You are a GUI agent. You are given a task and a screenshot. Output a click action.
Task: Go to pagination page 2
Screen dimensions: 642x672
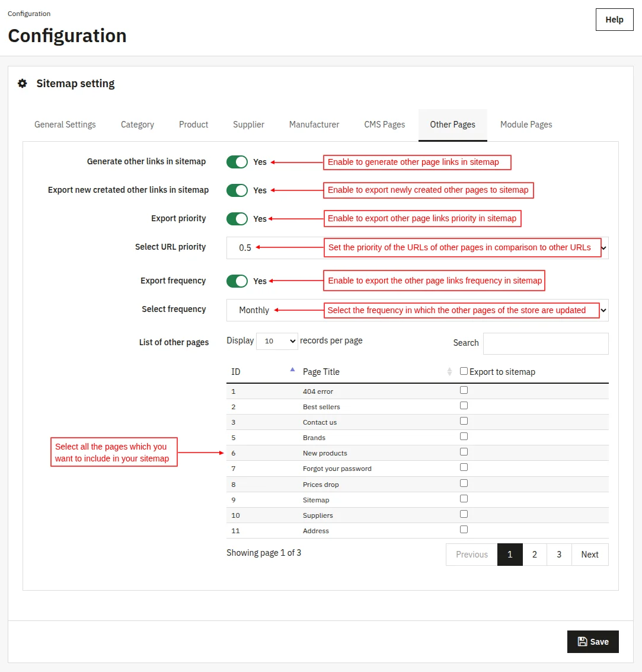coord(535,555)
